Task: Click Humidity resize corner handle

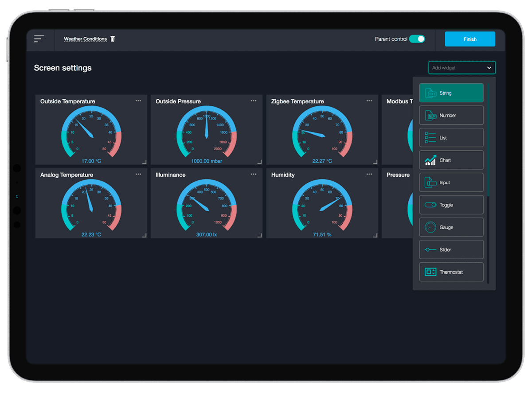Action: 375,235
